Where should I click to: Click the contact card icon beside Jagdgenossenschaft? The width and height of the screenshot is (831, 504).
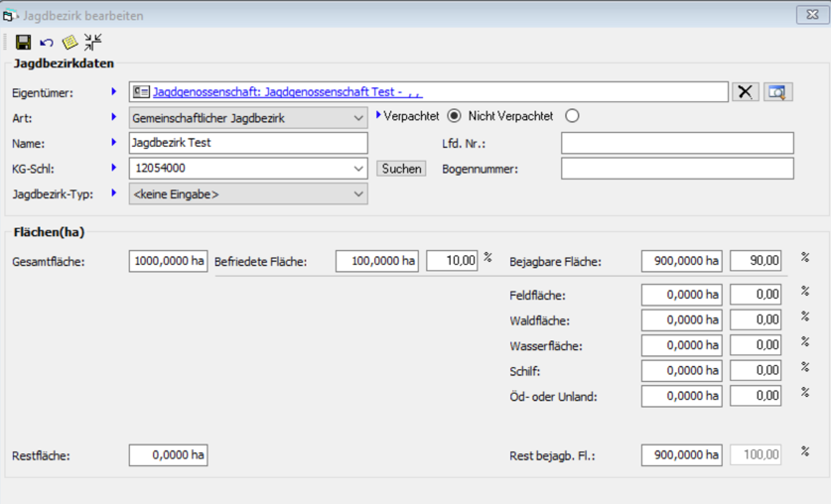pos(141,92)
